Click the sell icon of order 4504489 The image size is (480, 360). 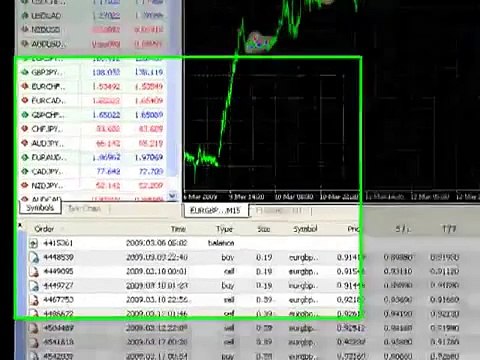[33, 328]
